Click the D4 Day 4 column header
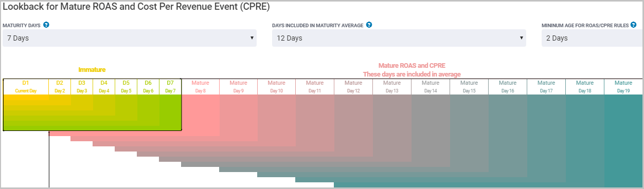The width and height of the screenshot is (644, 189). pos(104,86)
